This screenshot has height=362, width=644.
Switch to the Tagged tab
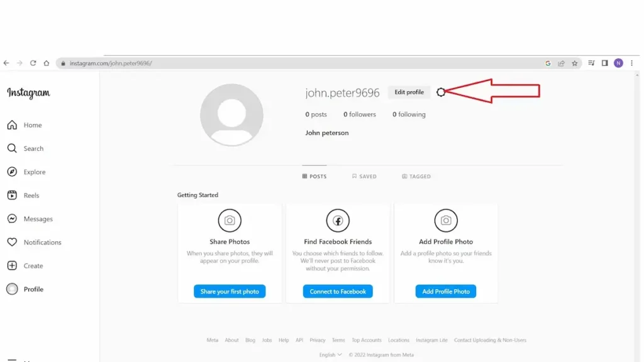tap(416, 177)
